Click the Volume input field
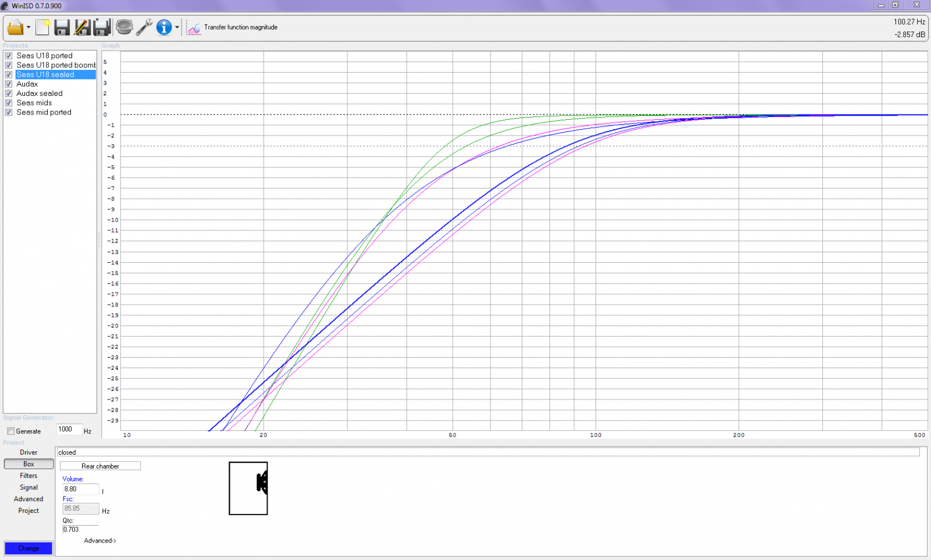931x560 pixels. tap(80, 489)
